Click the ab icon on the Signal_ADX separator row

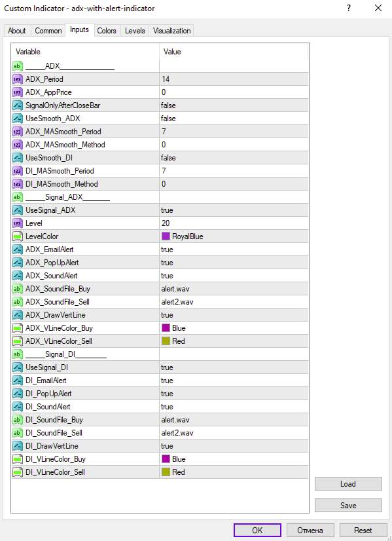tap(18, 197)
